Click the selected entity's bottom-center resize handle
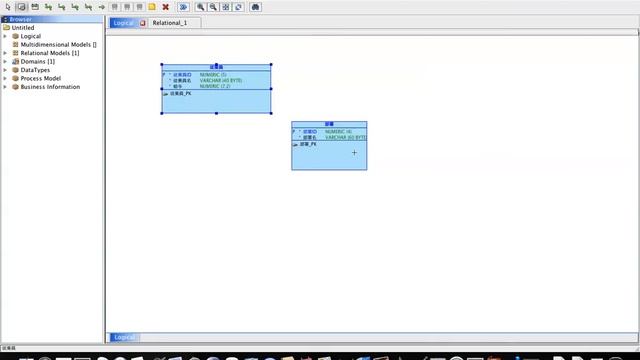Image resolution: width=640 pixels, height=360 pixels. (x=216, y=113)
